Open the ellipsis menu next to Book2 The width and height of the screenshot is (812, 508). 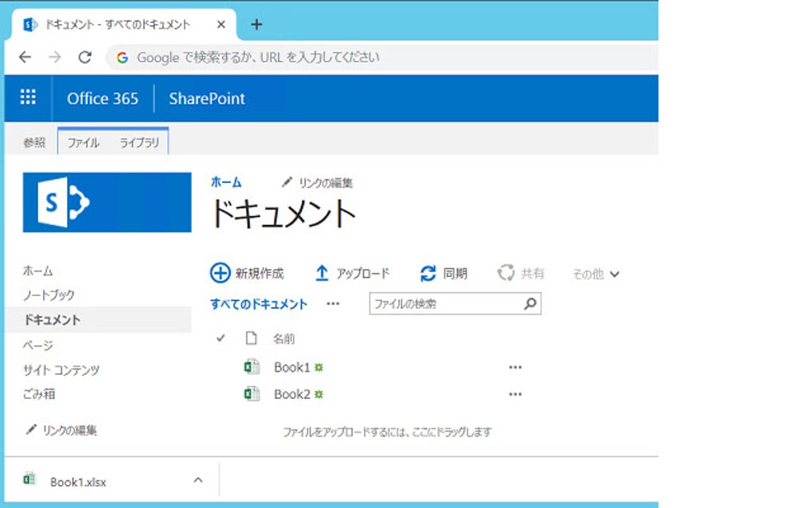point(515,393)
